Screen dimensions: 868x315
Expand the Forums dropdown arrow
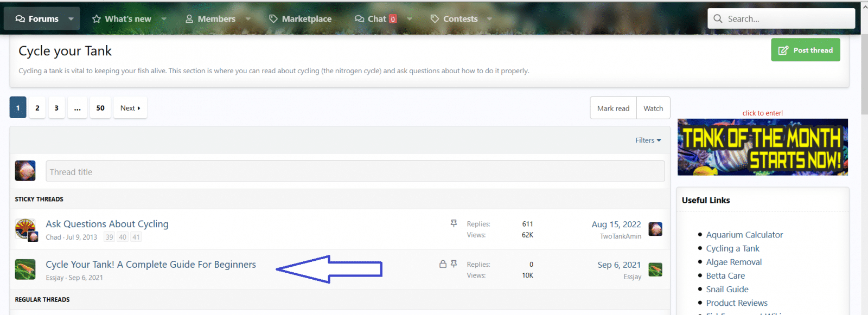[71, 19]
